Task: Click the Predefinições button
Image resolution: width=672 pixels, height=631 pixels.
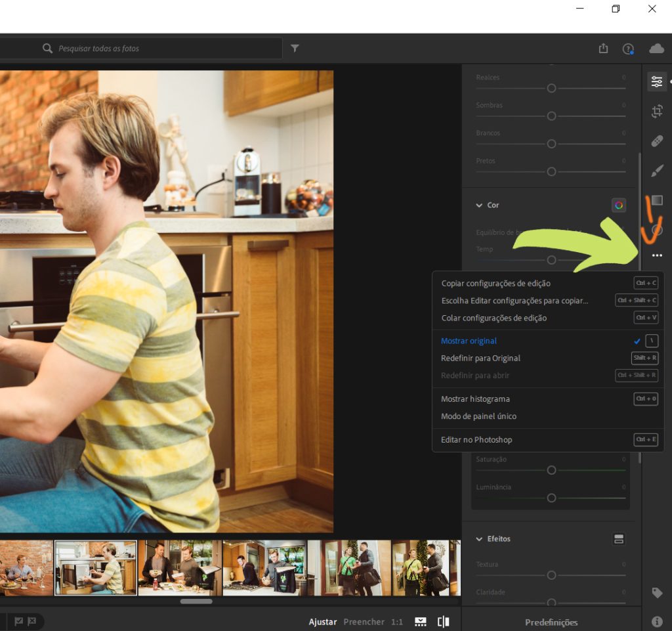Action: coord(551,622)
